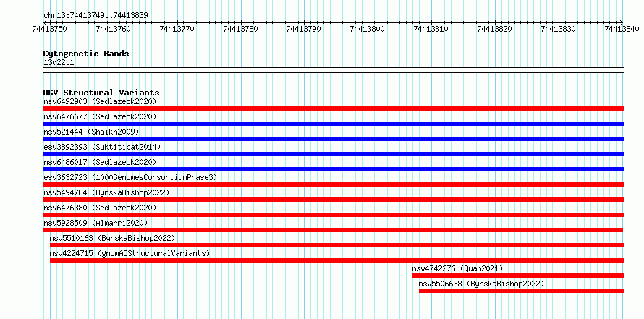
Task: Open the nsv6476380 (Sedlazeck2020) label
Action: (x=100, y=208)
